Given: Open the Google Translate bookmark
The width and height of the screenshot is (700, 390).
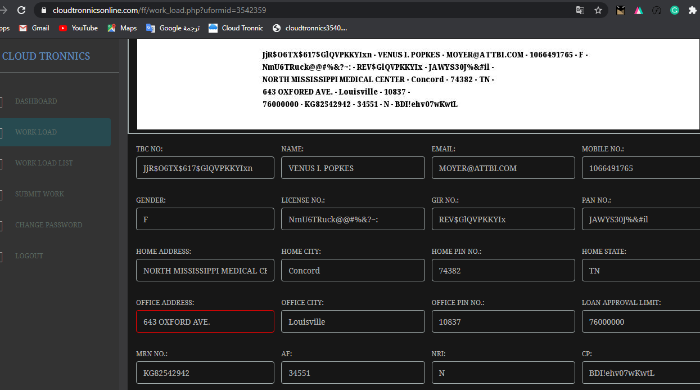Looking at the screenshot, I should (173, 28).
